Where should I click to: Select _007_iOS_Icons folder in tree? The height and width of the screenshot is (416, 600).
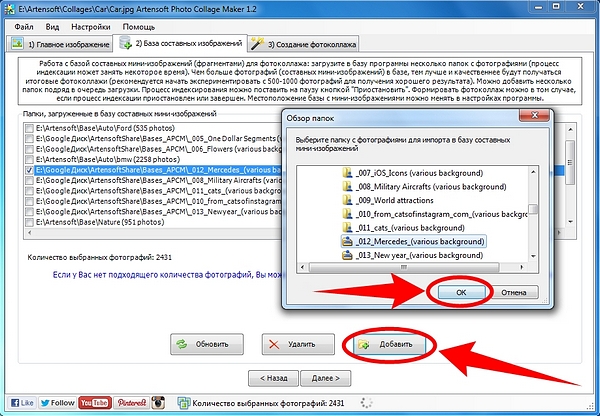419,173
